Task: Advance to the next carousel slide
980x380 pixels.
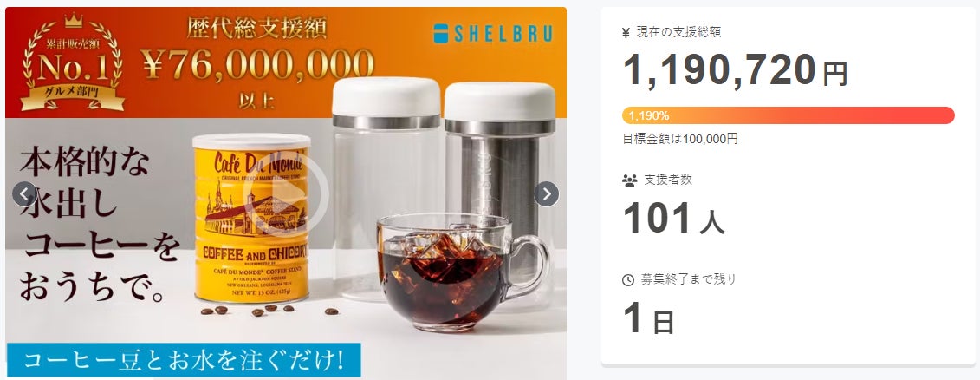Action: pyautogui.click(x=546, y=194)
